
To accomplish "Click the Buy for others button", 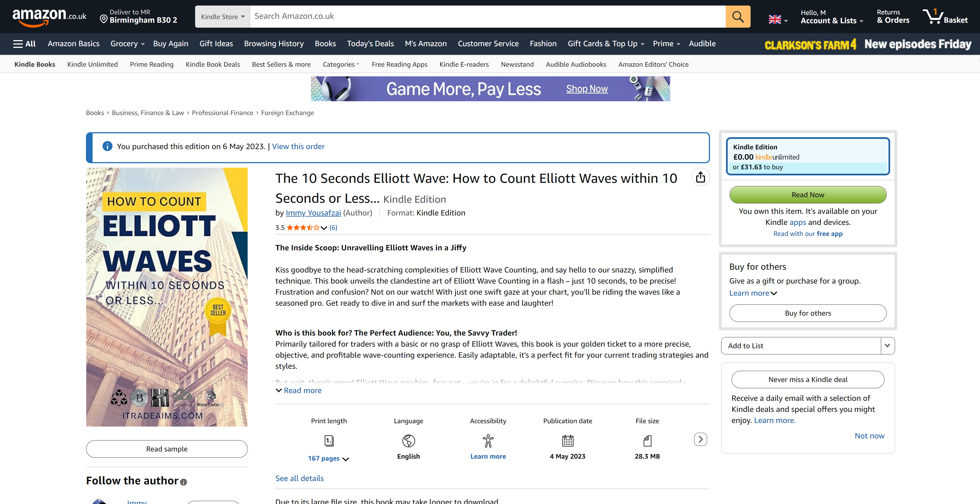I will [x=808, y=313].
